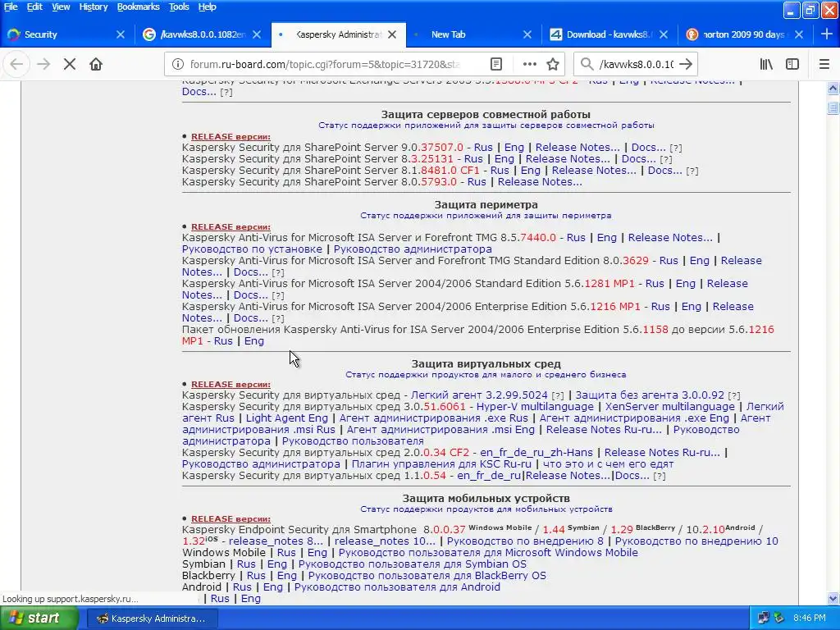840x630 pixels.
Task: Switch to the Download - kavwks8 tab
Action: click(x=609, y=34)
